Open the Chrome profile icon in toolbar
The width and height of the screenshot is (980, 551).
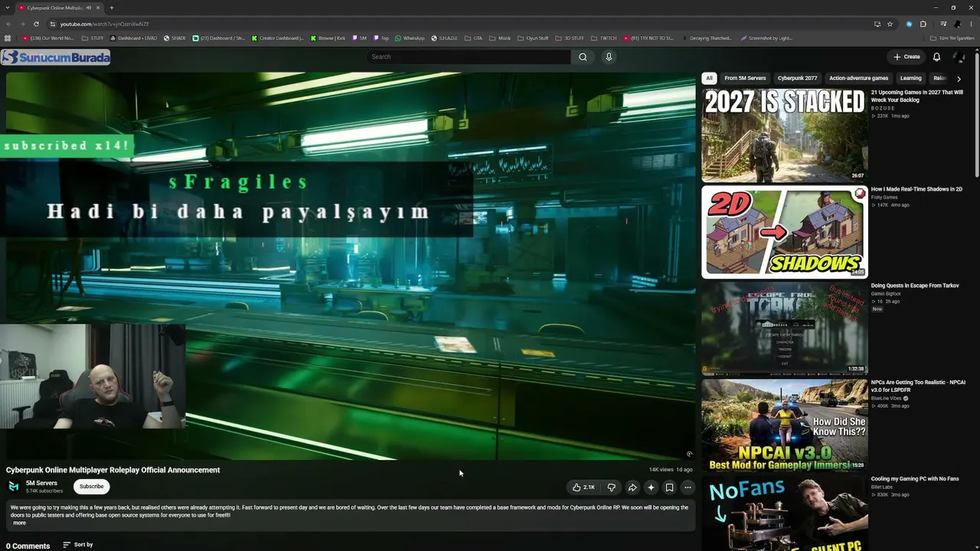957,24
